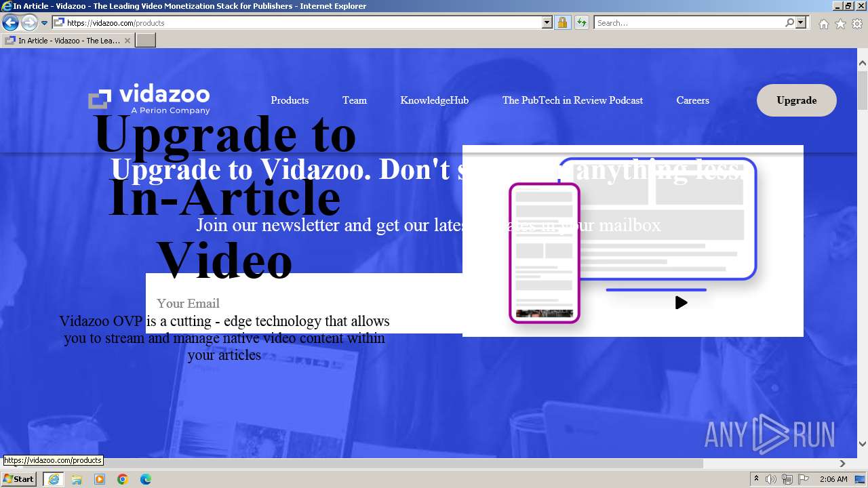
Task: Click Internet Explorer taskbar icon
Action: click(x=54, y=479)
